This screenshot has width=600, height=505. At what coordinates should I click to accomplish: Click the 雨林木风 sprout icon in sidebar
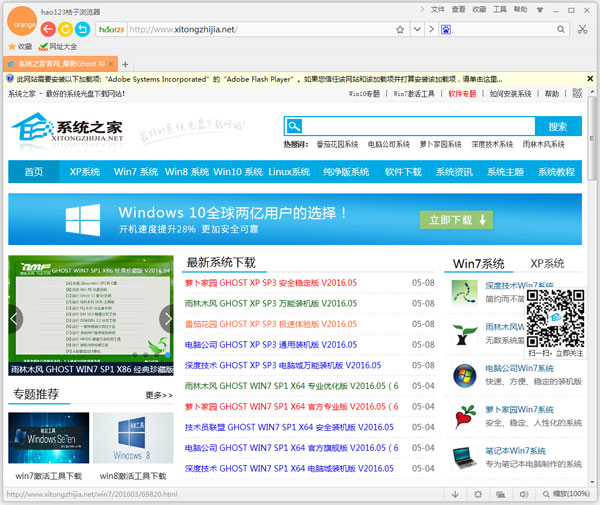[464, 334]
